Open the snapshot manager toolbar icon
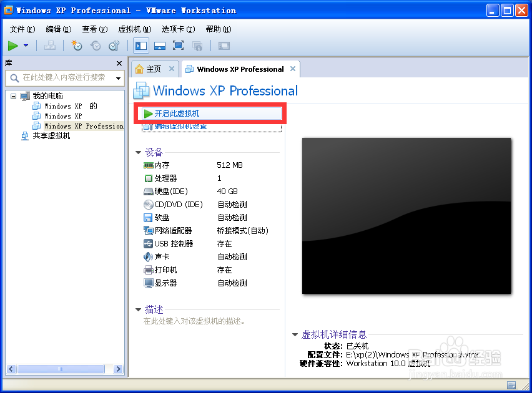The image size is (532, 393). [x=114, y=46]
